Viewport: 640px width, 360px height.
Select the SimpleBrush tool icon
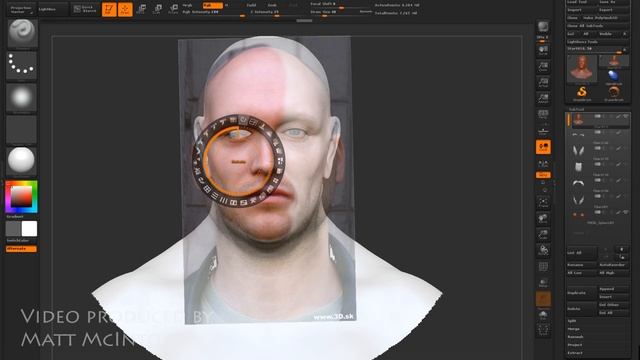[x=582, y=92]
